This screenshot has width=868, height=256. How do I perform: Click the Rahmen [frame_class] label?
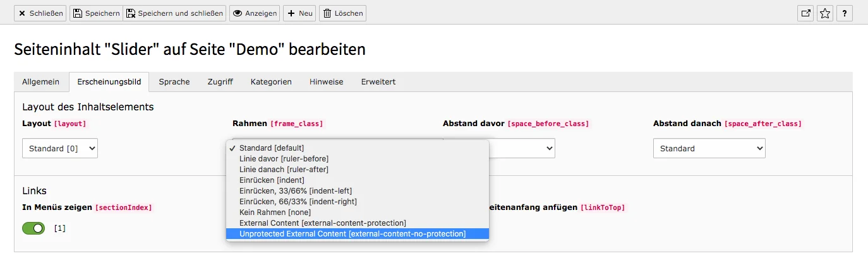click(x=277, y=124)
